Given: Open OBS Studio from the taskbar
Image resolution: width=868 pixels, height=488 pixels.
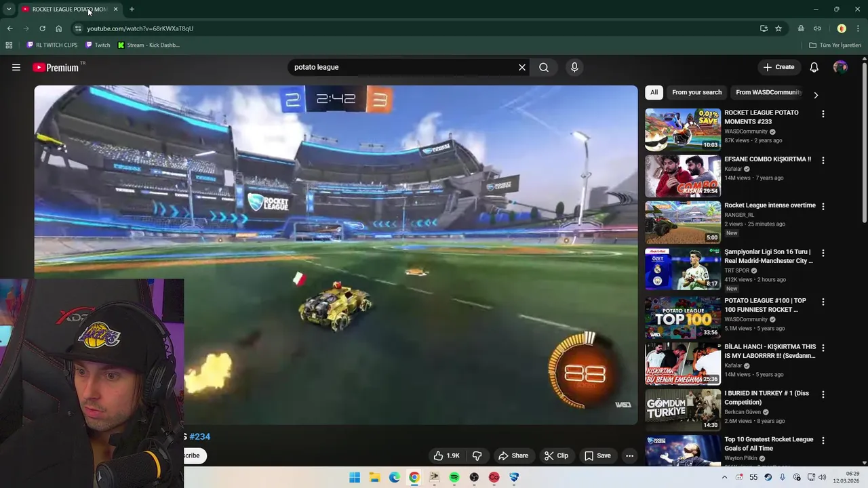Looking at the screenshot, I should tap(474, 477).
